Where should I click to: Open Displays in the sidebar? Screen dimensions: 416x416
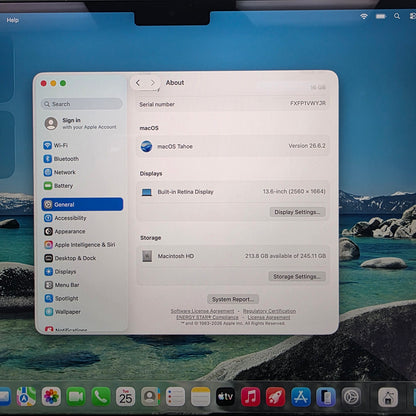pos(60,272)
